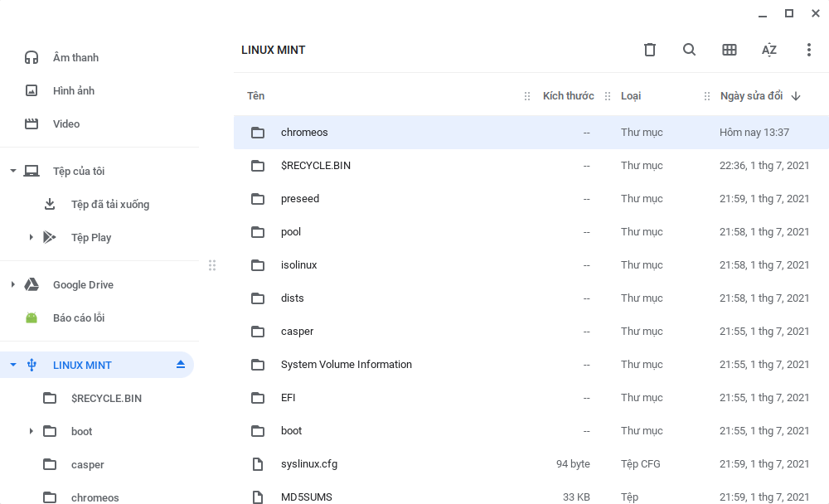Click folder icon of EFI row

[258, 398]
